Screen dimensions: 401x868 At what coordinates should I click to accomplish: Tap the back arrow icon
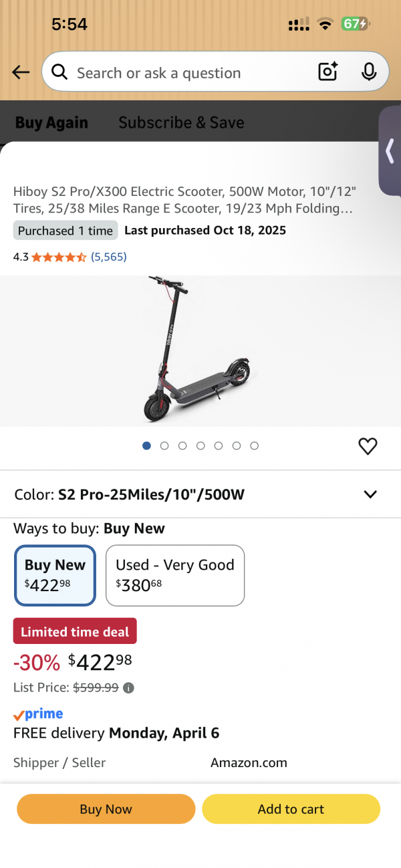(21, 72)
